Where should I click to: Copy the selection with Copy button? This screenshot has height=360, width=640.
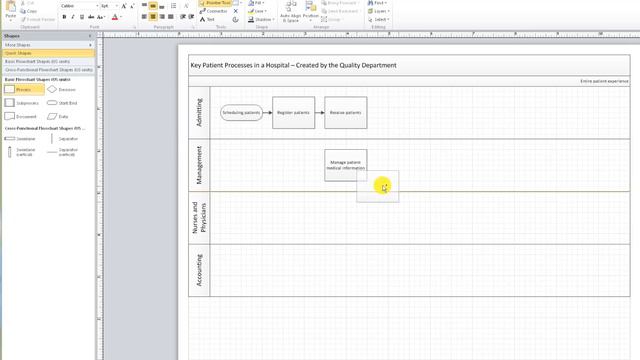tap(29, 11)
